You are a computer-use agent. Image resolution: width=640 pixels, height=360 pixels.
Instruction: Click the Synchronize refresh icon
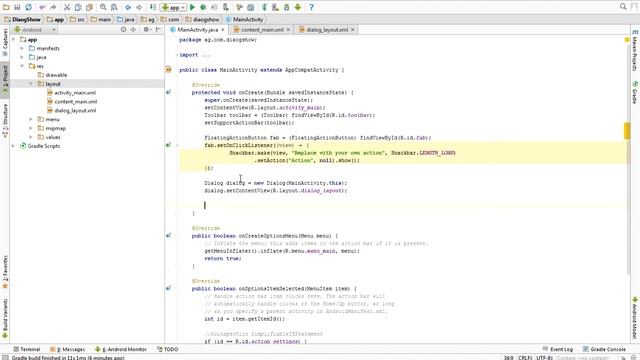coord(28,7)
